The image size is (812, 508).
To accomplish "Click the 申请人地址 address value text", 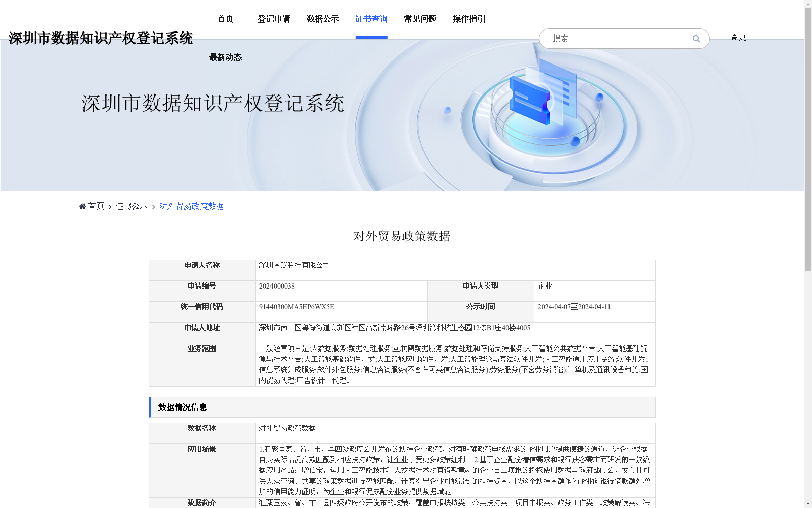I will tap(394, 328).
